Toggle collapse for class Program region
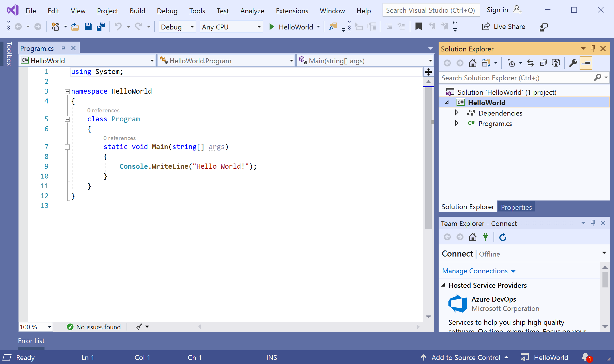 67,119
